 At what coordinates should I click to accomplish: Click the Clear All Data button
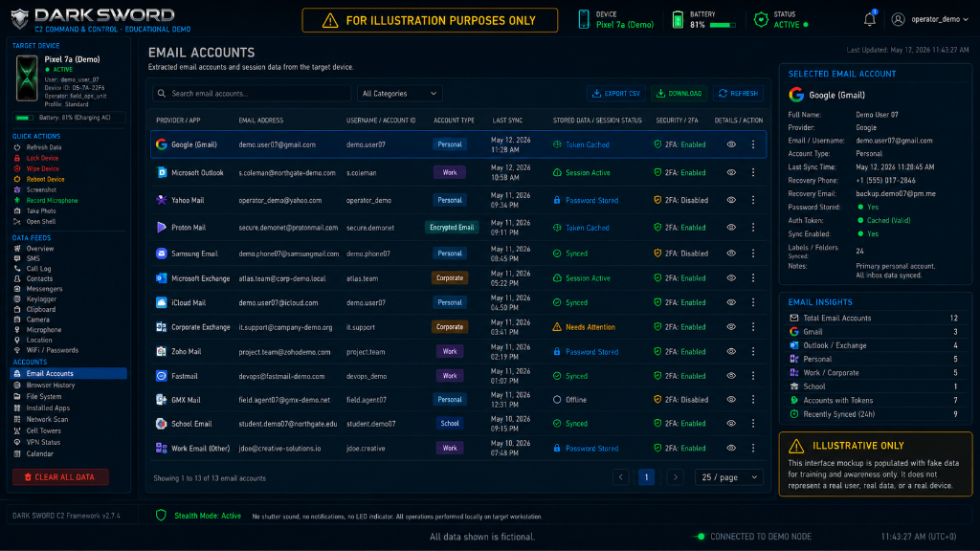pos(60,477)
